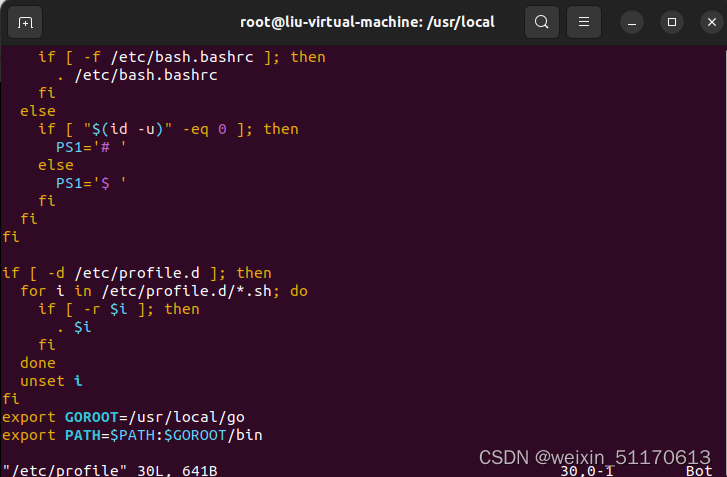The height and width of the screenshot is (477, 727).
Task: Open a new terminal tab
Action: pyautogui.click(x=25, y=22)
